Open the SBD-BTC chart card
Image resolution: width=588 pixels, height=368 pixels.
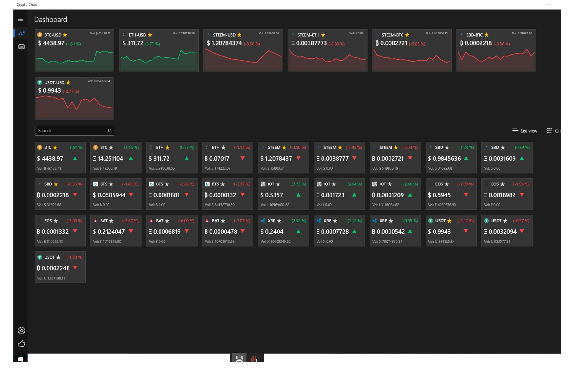496,51
